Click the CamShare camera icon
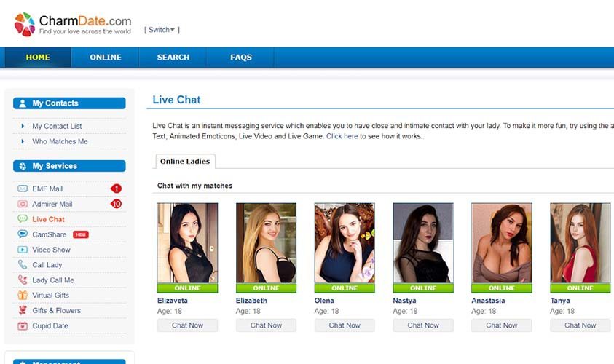This screenshot has height=364, width=614. [23, 234]
